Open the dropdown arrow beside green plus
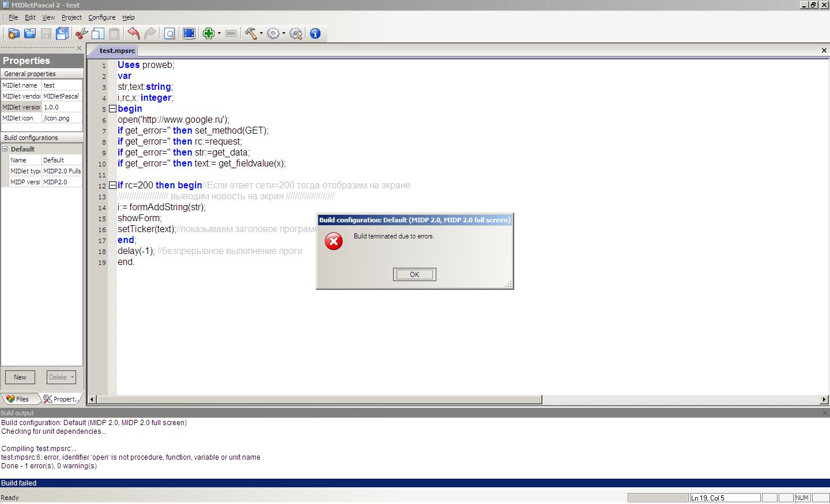Screen dimensions: 830x504 tap(219, 33)
